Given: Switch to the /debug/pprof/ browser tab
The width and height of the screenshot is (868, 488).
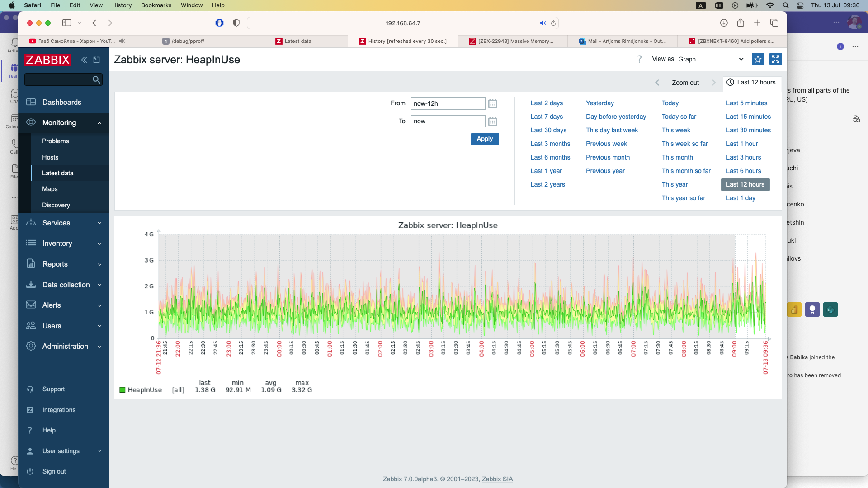Looking at the screenshot, I should click(x=183, y=41).
